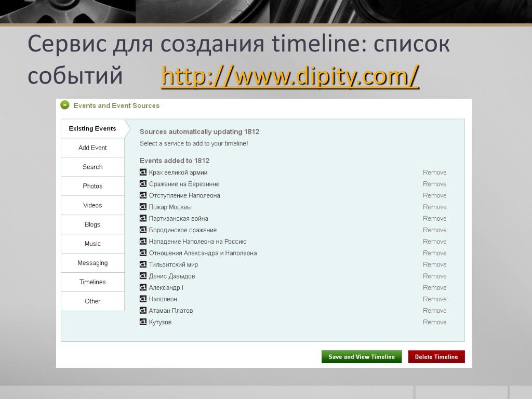
Task: Remove the Партизанская война event
Action: (435, 219)
